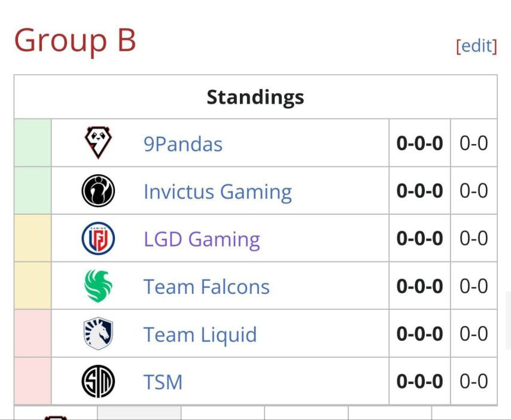
Task: Open the Invictus Gaming team link
Action: click(218, 191)
